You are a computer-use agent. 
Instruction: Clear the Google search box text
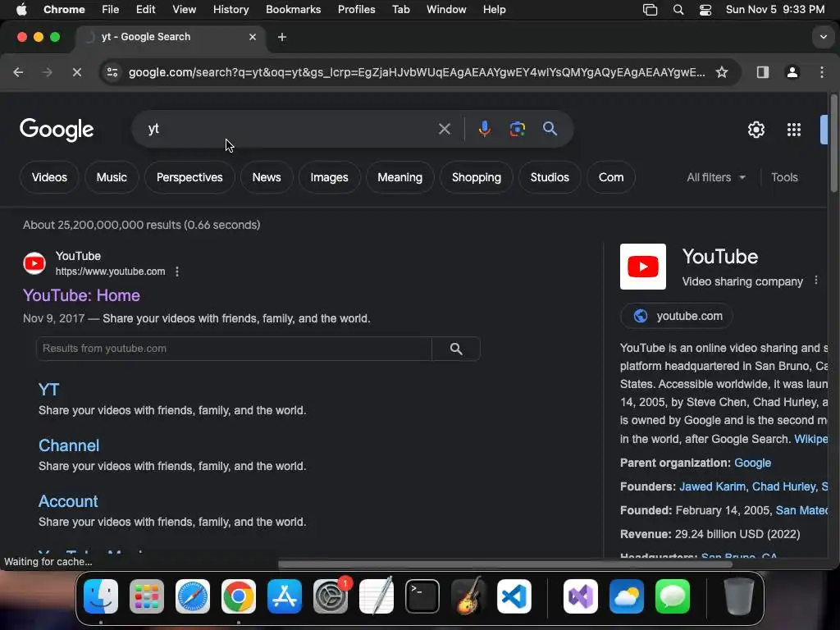444,129
